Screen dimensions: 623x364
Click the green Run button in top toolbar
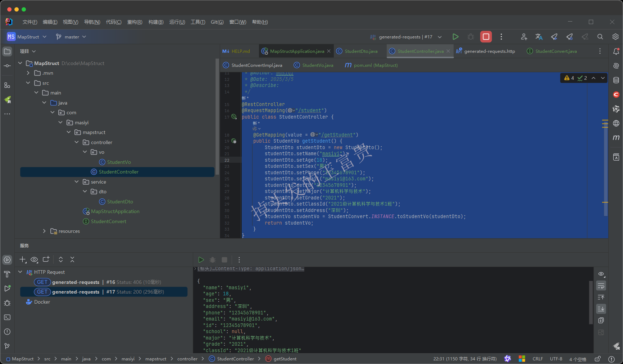coord(455,37)
